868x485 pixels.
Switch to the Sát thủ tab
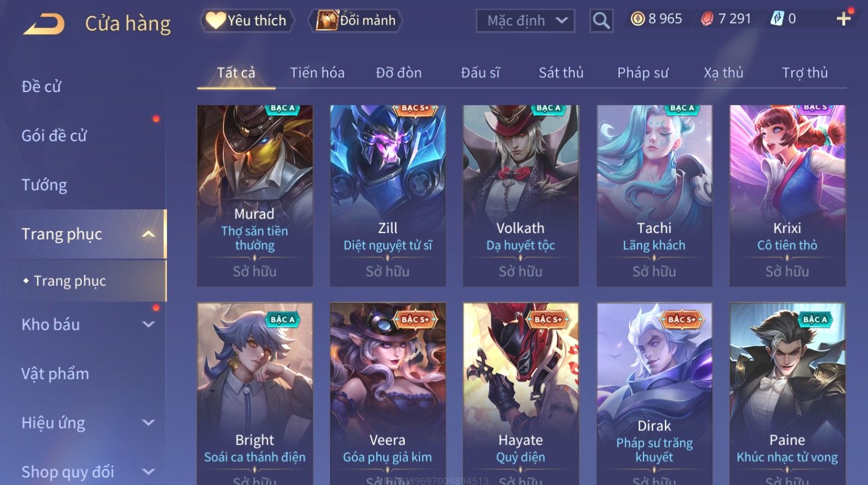point(561,73)
